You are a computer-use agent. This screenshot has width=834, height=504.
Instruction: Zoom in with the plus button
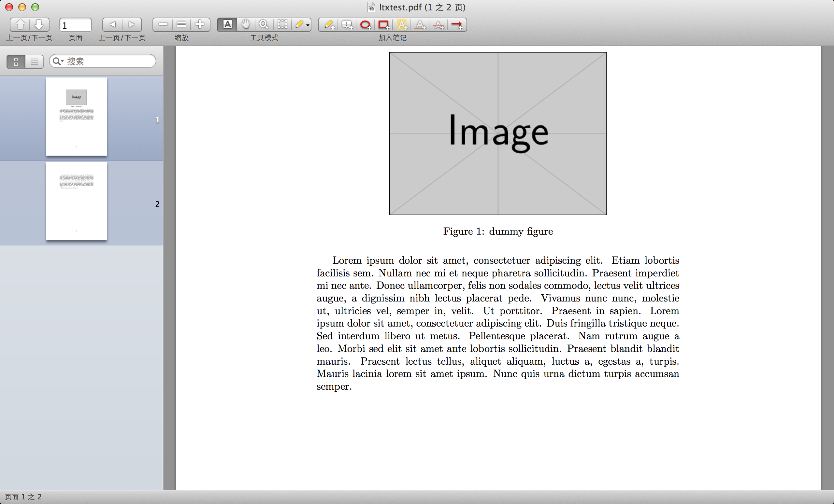click(x=200, y=24)
